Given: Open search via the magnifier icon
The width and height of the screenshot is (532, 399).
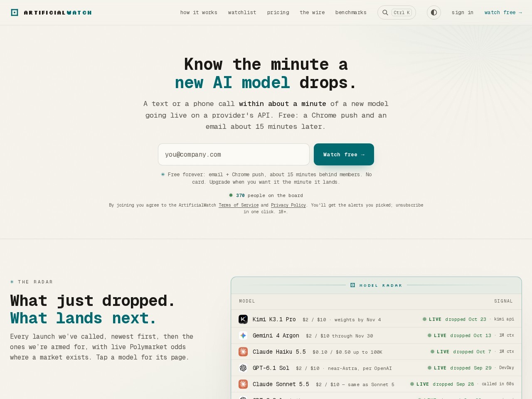Looking at the screenshot, I should point(385,12).
